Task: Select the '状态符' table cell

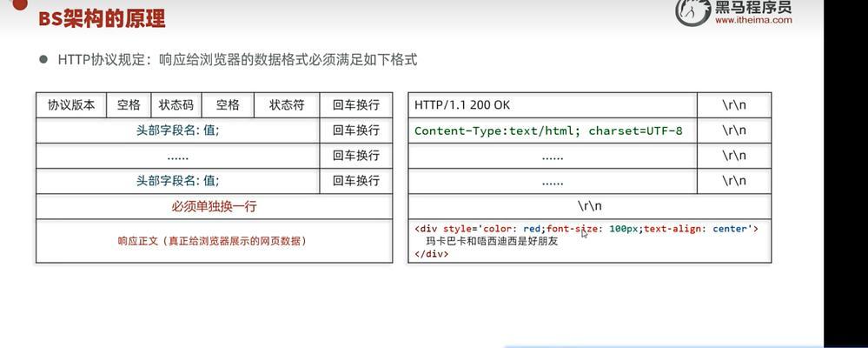Action: tap(287, 105)
